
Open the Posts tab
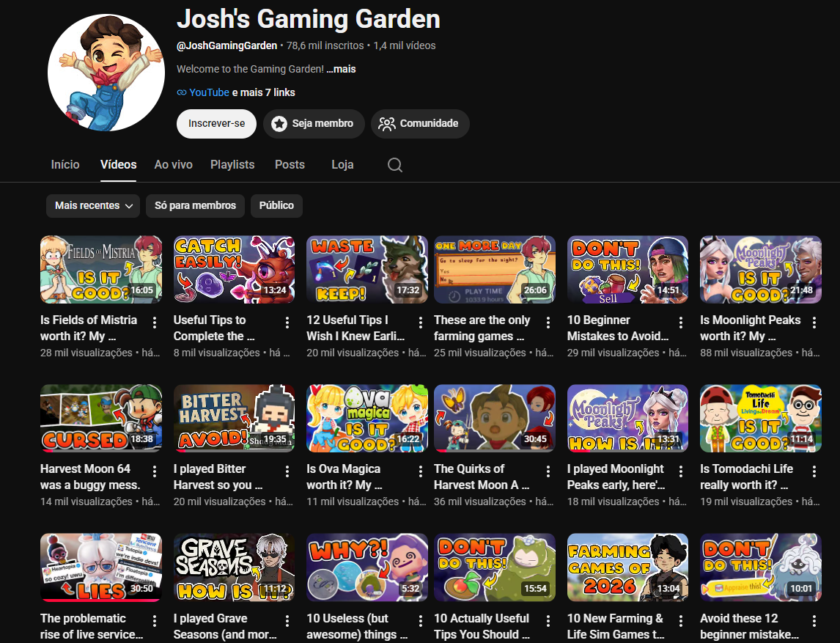(x=290, y=164)
